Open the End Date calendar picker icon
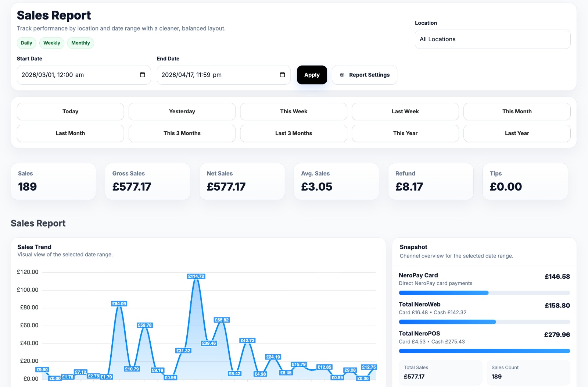 (x=282, y=75)
